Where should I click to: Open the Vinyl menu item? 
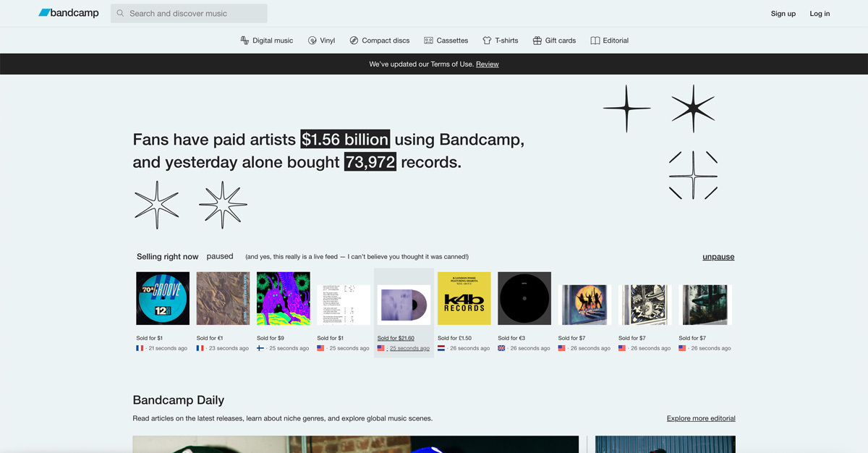pos(327,41)
